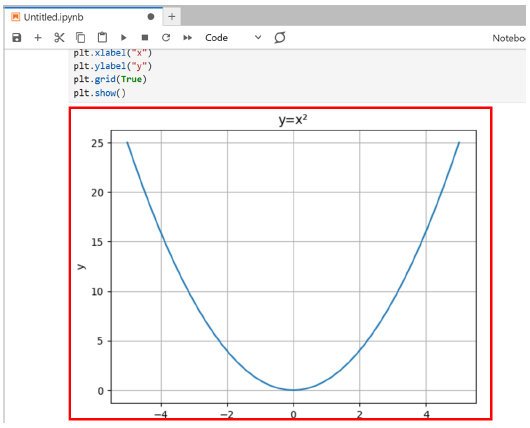The width and height of the screenshot is (530, 428).
Task: Open the Code cell type dropdown
Action: tap(233, 38)
